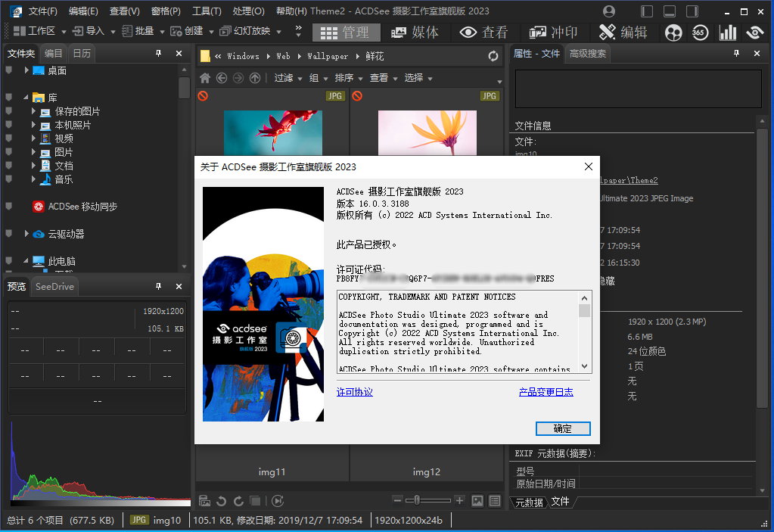Rotate image left (counterclockwise)

pyautogui.click(x=221, y=501)
